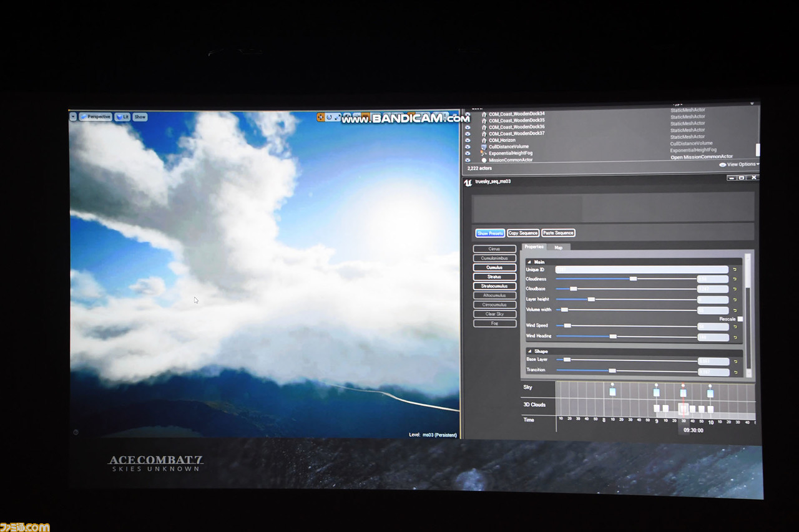Open the Lit view mode menu
The image size is (799, 532).
pyautogui.click(x=122, y=117)
